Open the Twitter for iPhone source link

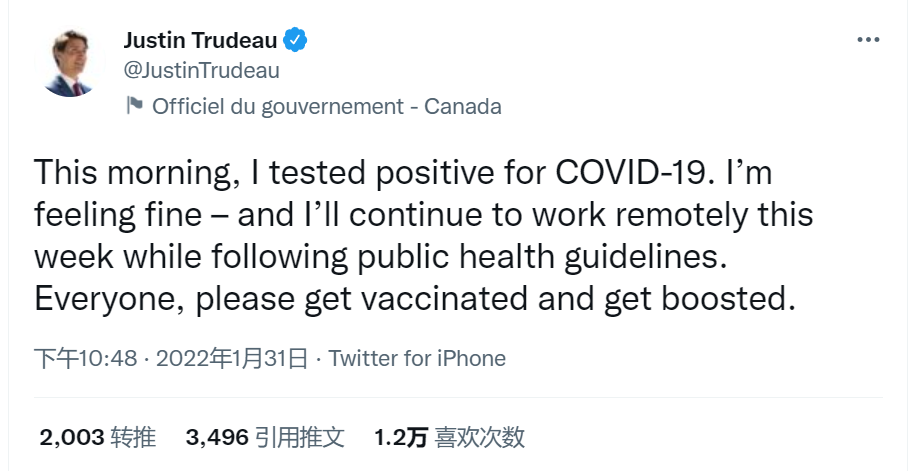click(x=417, y=358)
